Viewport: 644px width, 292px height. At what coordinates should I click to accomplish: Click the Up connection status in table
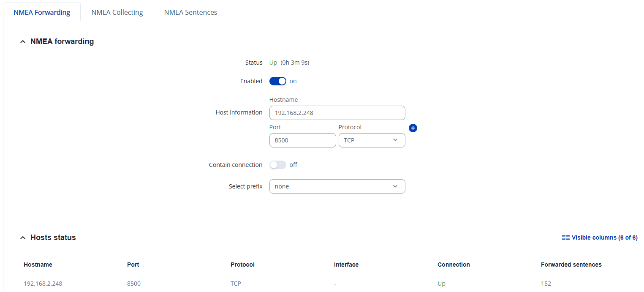point(441,284)
